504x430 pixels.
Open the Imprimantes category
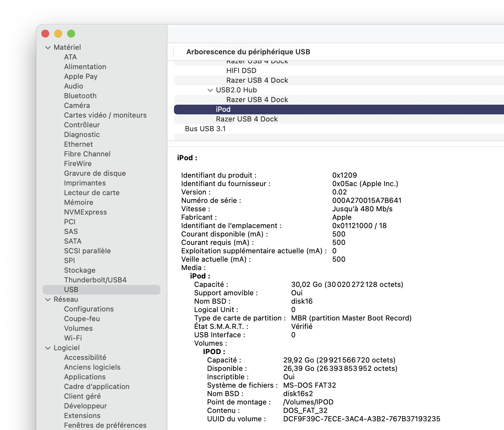point(85,183)
